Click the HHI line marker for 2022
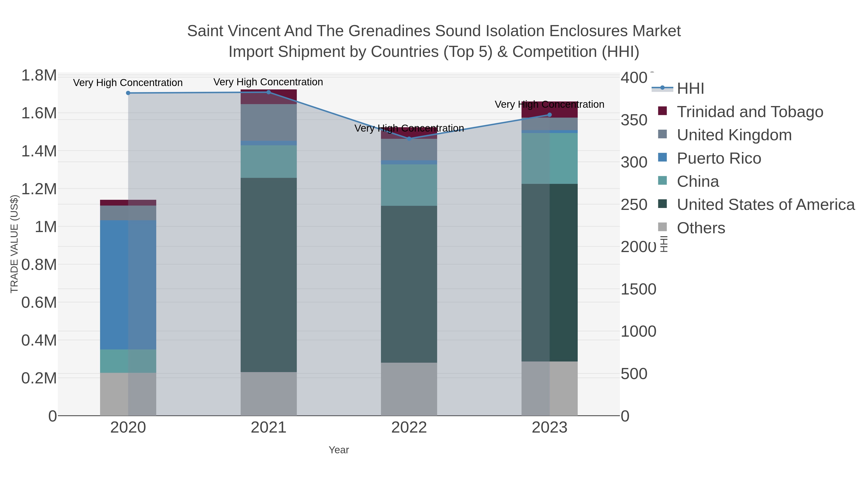The image size is (868, 488). 409,139
